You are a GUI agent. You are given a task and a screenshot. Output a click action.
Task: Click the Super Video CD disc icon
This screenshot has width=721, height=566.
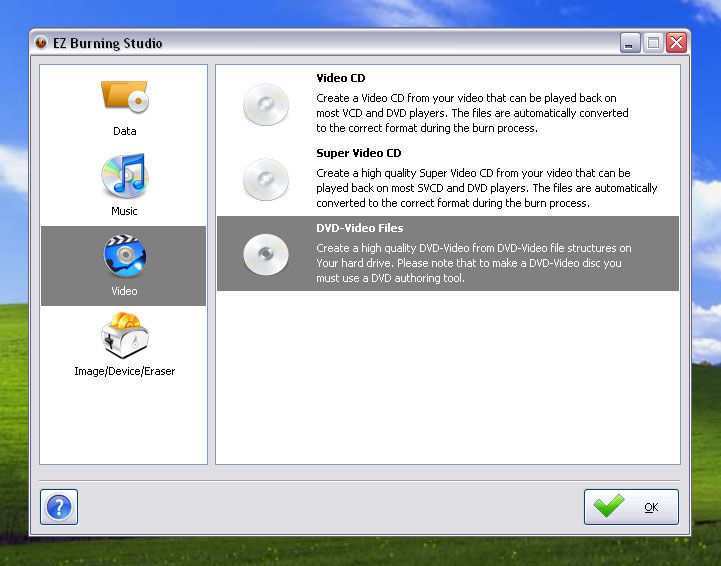[266, 179]
